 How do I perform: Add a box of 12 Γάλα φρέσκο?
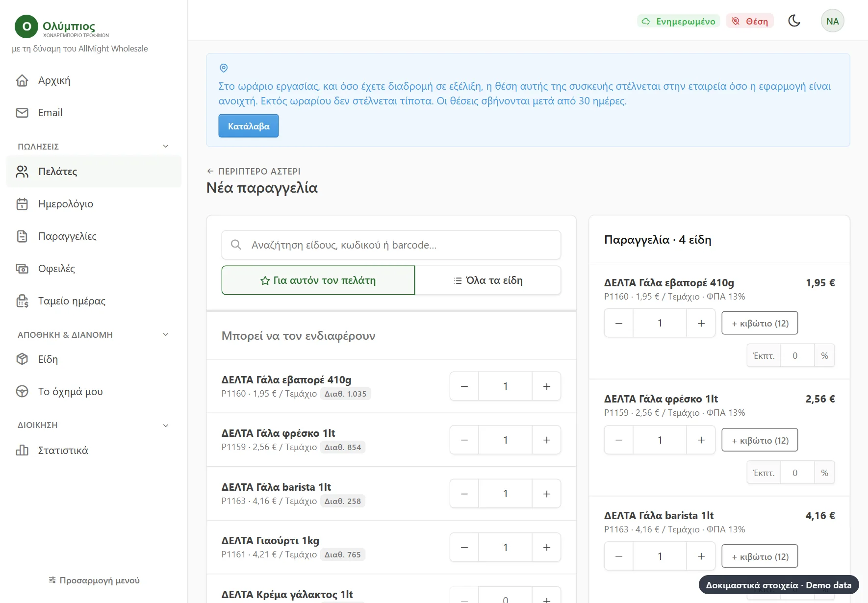click(760, 440)
